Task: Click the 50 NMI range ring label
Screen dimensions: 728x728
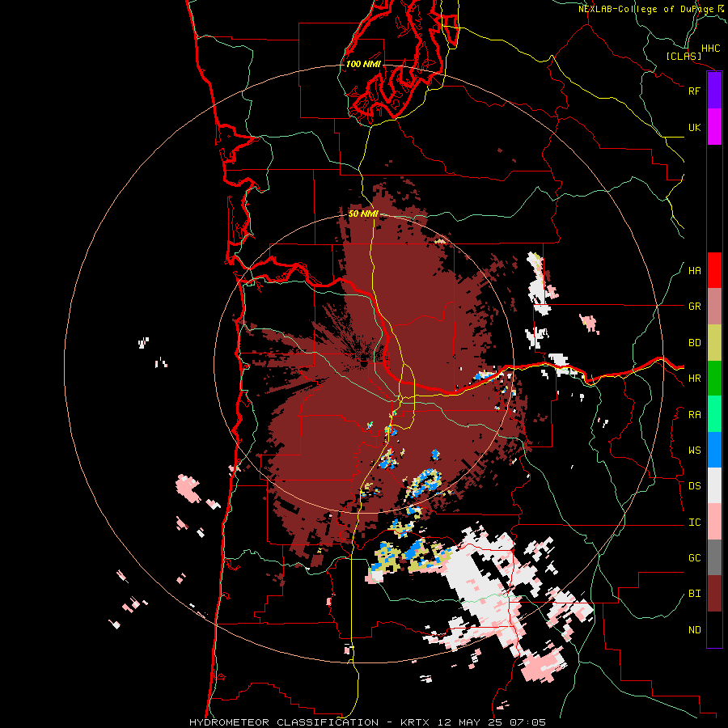Action: [x=363, y=214]
